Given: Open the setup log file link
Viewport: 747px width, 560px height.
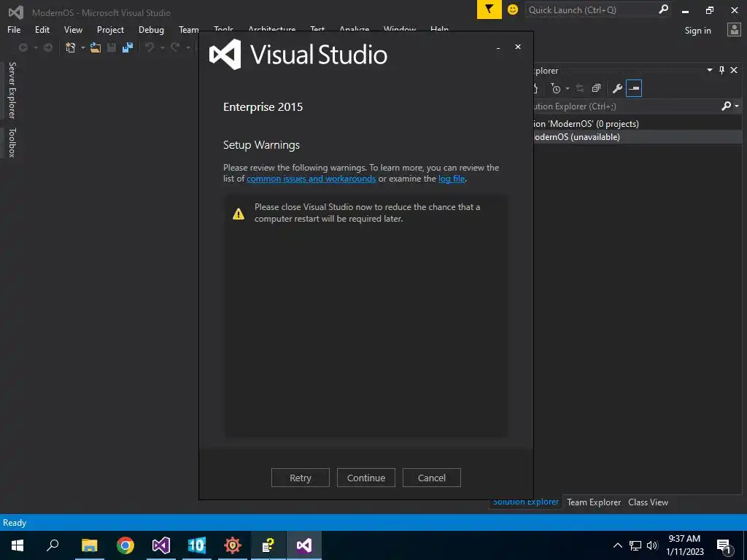Looking at the screenshot, I should (451, 179).
